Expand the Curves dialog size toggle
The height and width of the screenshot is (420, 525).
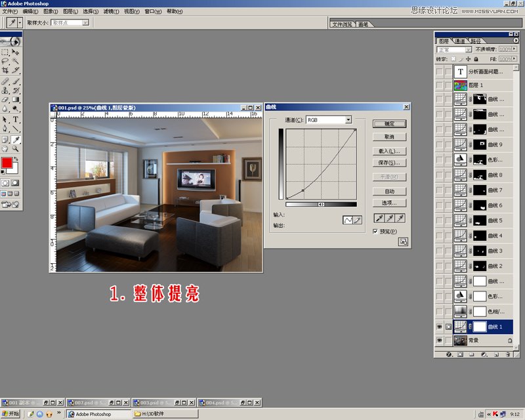click(x=403, y=241)
